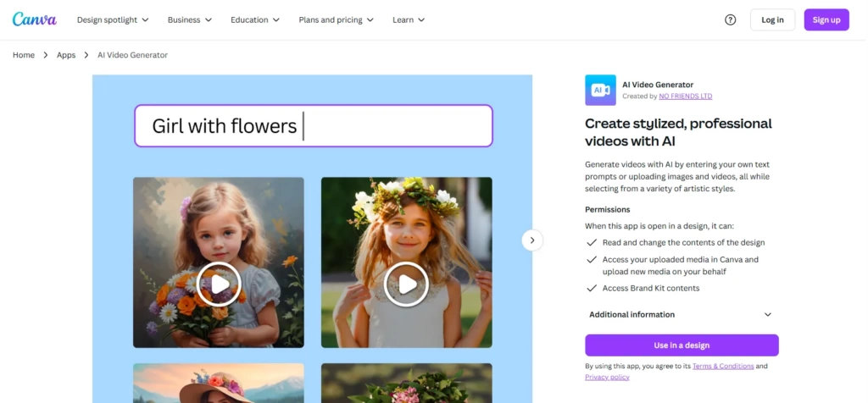Click checkmark beside Read and change contents
Image resolution: width=868 pixels, height=403 pixels.
pos(592,243)
